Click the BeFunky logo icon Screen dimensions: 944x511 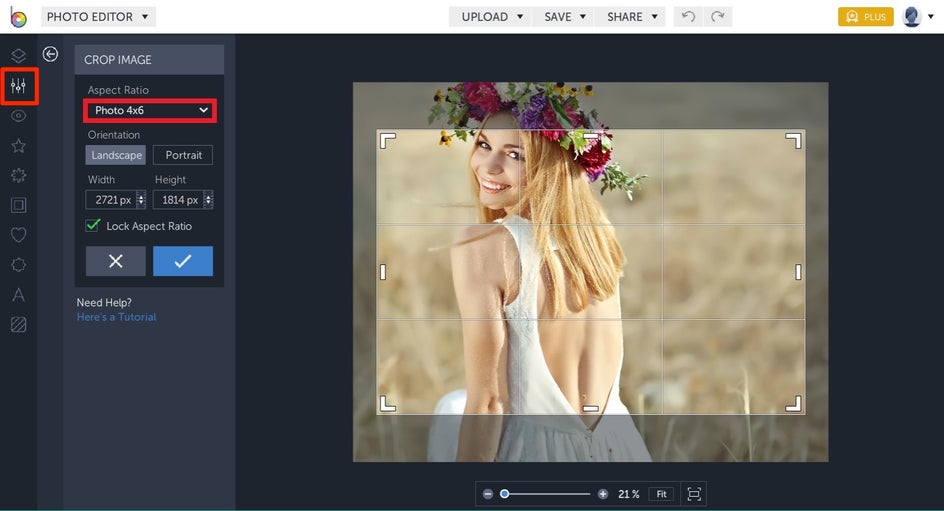coord(18,17)
